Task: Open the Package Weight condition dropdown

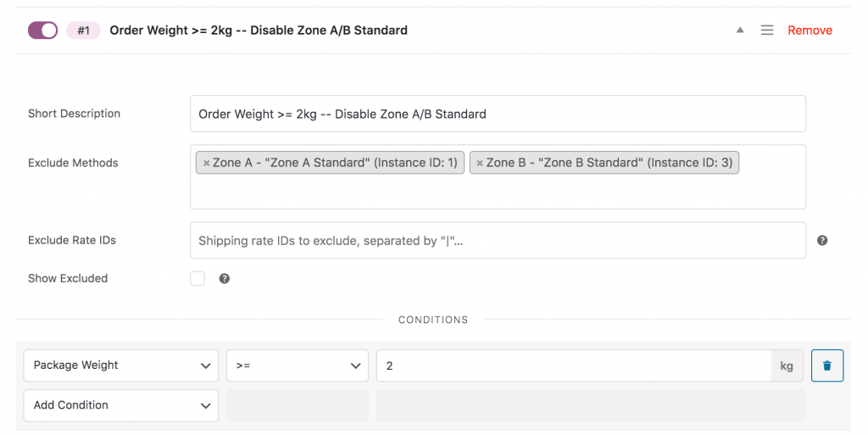Action: [x=121, y=365]
